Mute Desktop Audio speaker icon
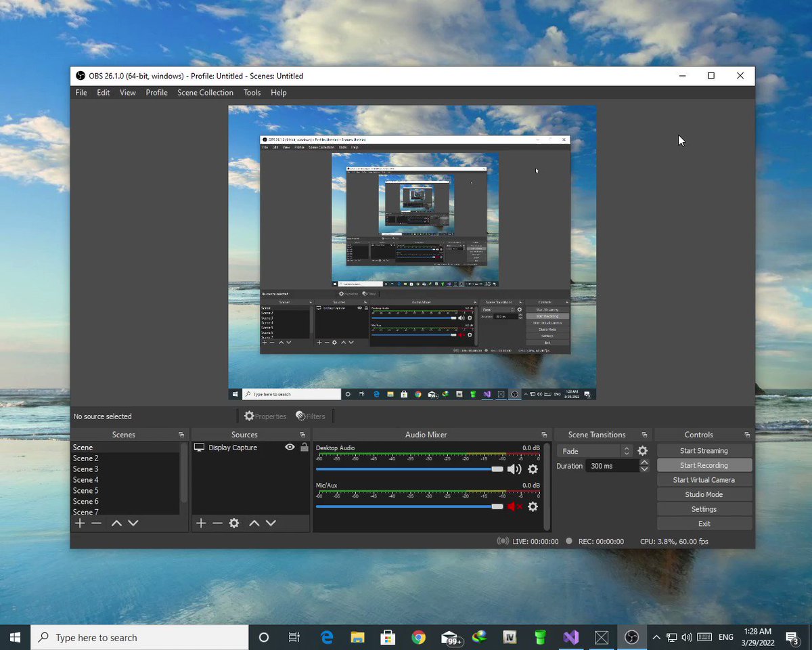812x650 pixels. click(x=514, y=469)
